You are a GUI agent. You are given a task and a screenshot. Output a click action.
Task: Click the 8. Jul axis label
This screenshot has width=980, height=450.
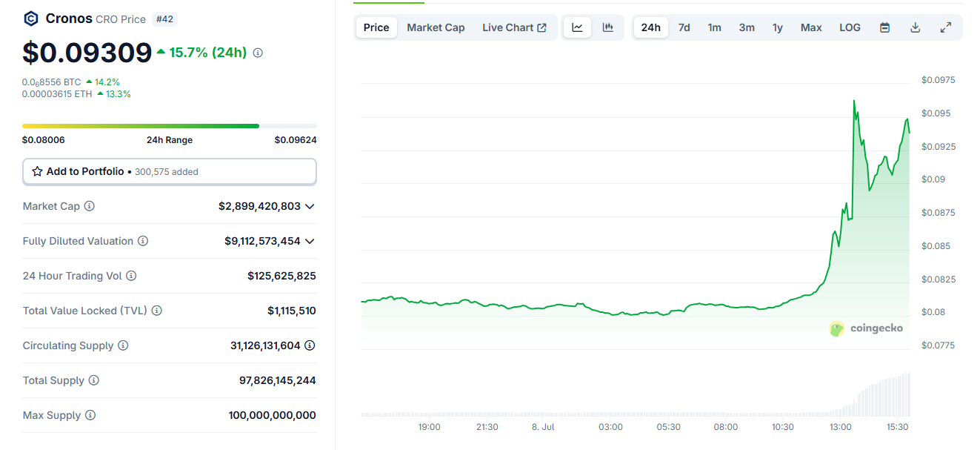(x=543, y=427)
